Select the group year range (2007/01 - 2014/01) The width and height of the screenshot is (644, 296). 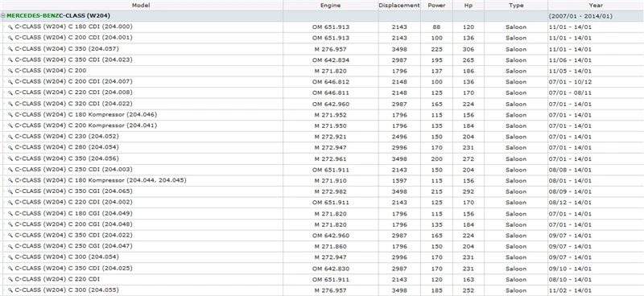tap(580, 16)
